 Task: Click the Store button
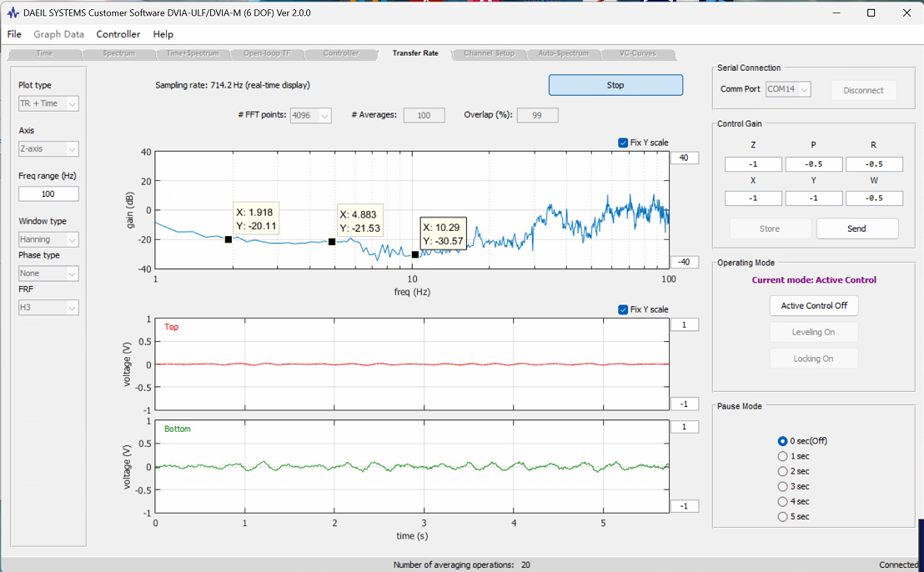click(x=771, y=228)
